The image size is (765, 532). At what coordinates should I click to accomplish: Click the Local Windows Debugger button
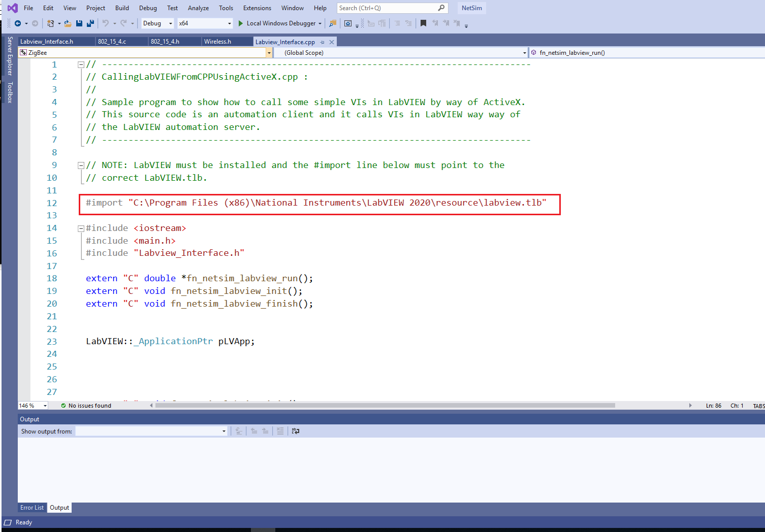point(276,23)
